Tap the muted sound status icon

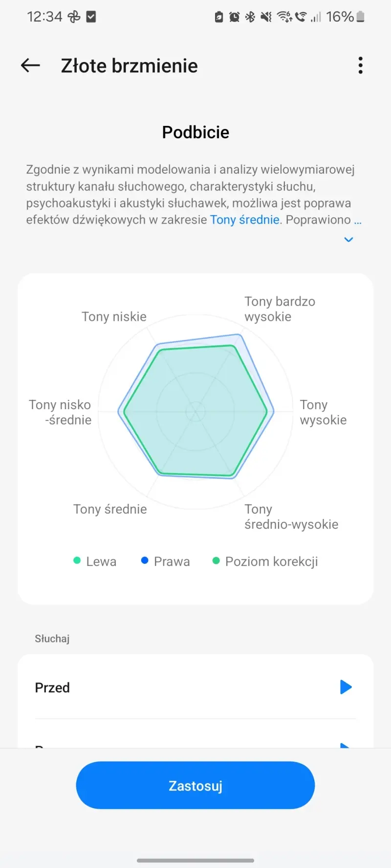point(266,17)
